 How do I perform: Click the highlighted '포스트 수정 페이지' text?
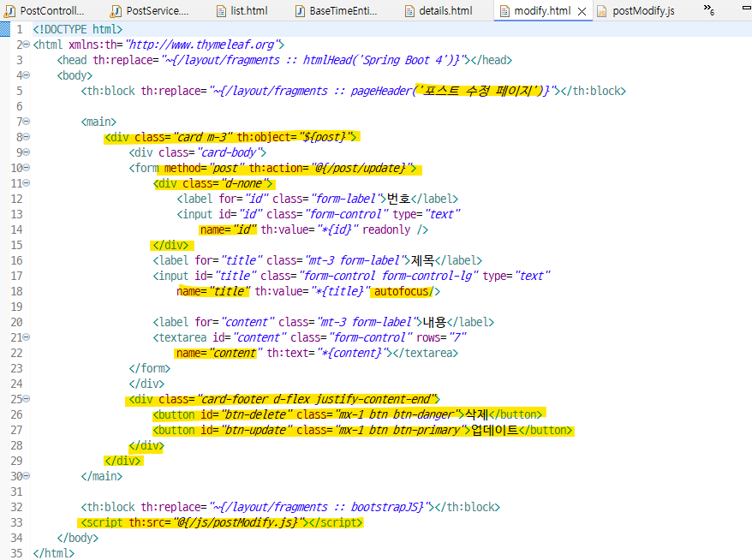pyautogui.click(x=478, y=91)
